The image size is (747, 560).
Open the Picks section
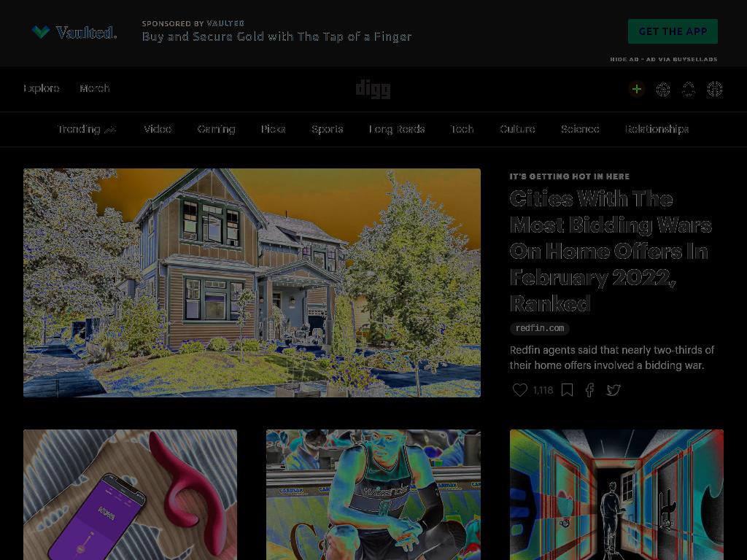[273, 130]
